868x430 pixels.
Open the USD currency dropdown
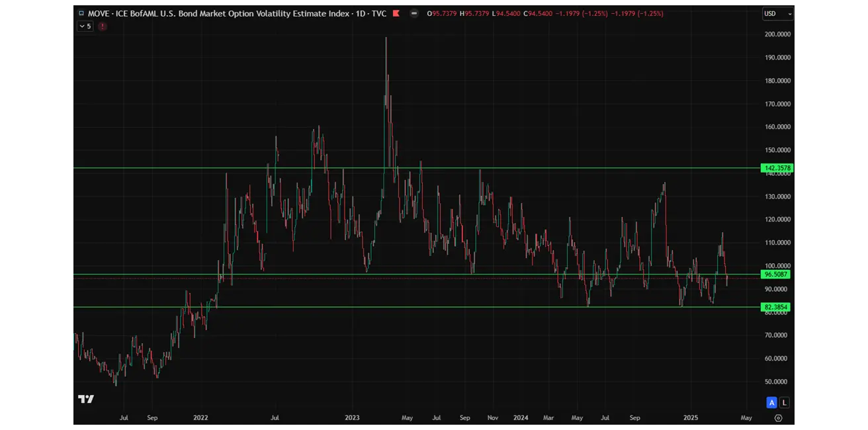pos(777,13)
